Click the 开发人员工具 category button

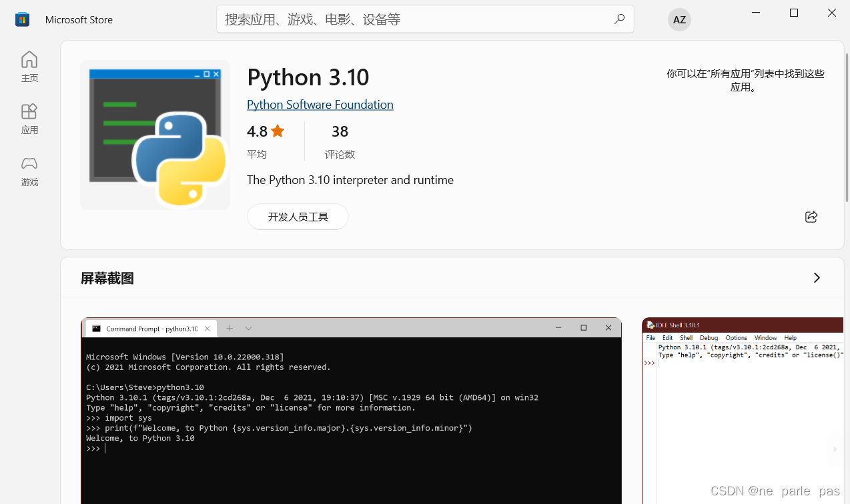click(x=298, y=217)
